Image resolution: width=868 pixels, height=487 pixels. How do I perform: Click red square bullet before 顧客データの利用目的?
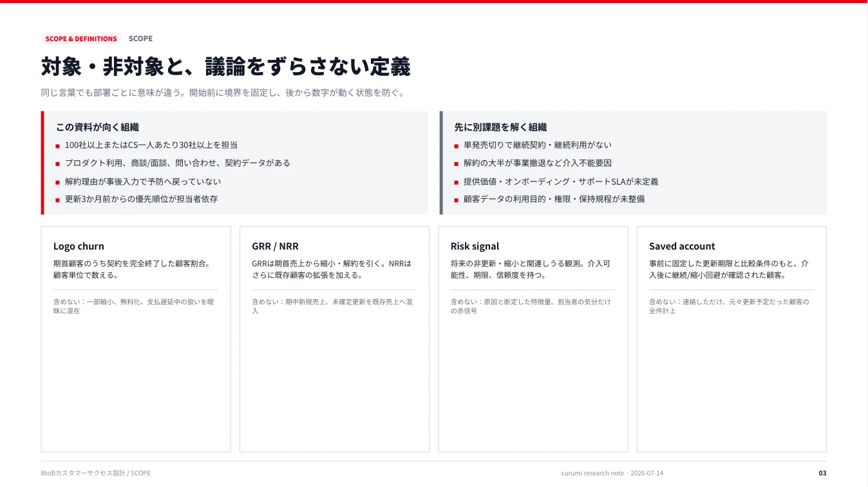pos(456,199)
